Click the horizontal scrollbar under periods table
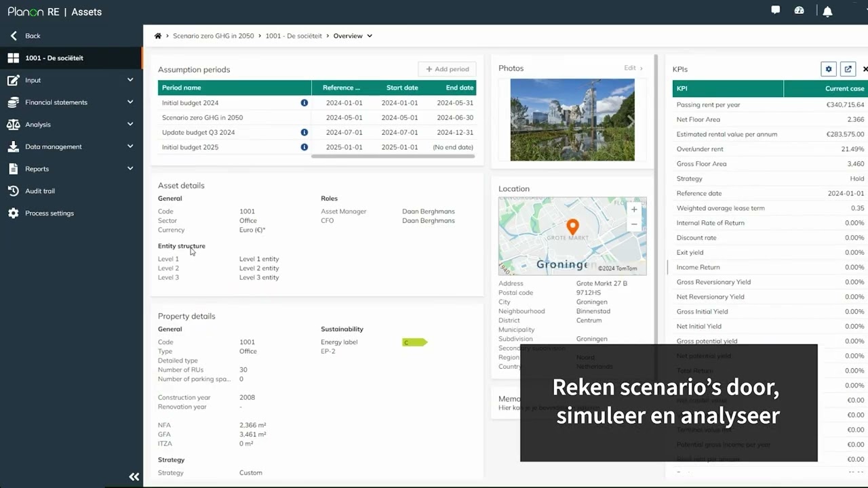 pyautogui.click(x=393, y=157)
